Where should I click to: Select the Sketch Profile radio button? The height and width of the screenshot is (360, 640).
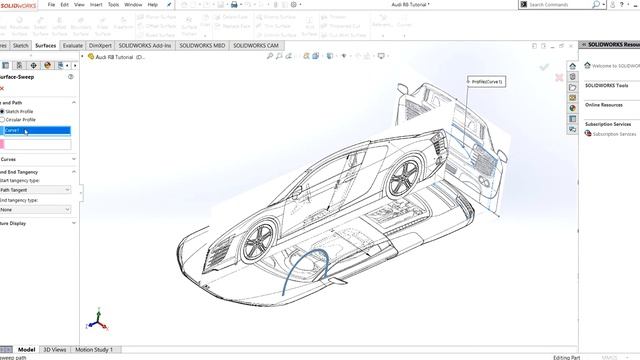[2, 111]
